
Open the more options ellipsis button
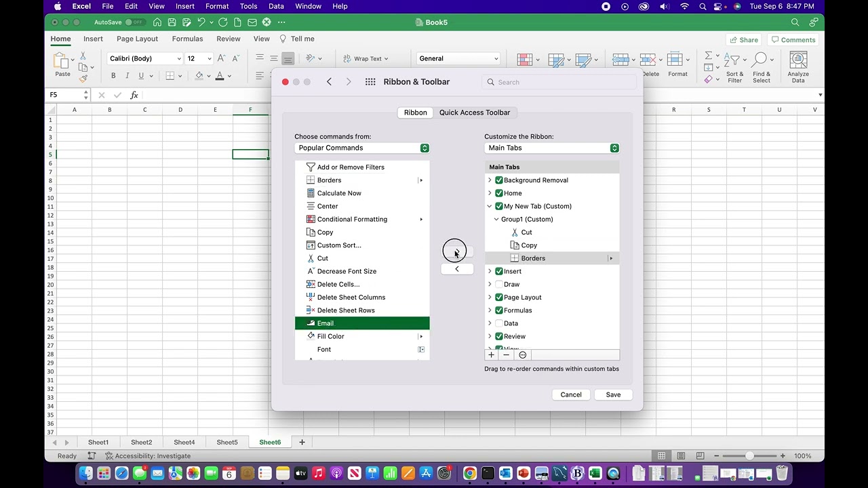[522, 355]
